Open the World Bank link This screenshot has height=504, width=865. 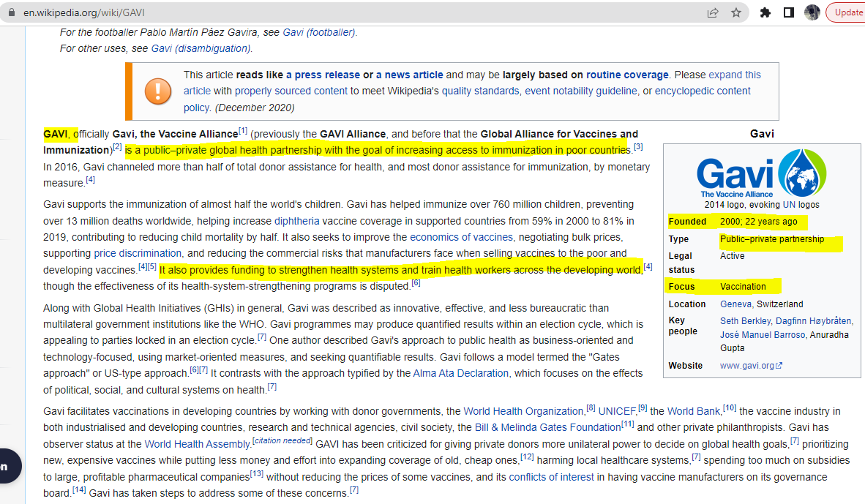694,411
